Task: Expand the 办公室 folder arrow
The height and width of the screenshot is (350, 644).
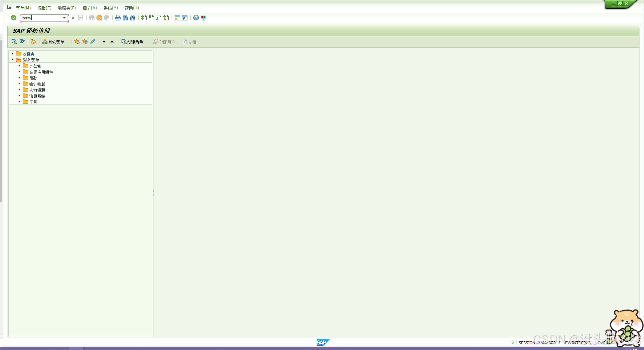Action: pos(19,66)
